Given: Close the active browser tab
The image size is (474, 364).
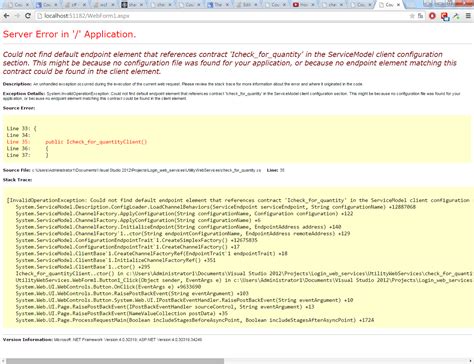Looking at the screenshot, I should tap(398, 5).
